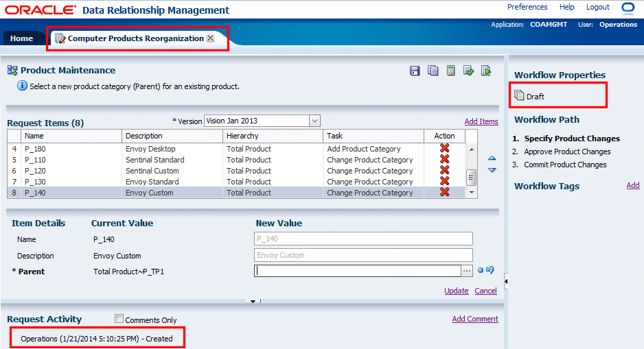The width and height of the screenshot is (644, 349).
Task: Click the Add Comment link
Action: click(475, 319)
